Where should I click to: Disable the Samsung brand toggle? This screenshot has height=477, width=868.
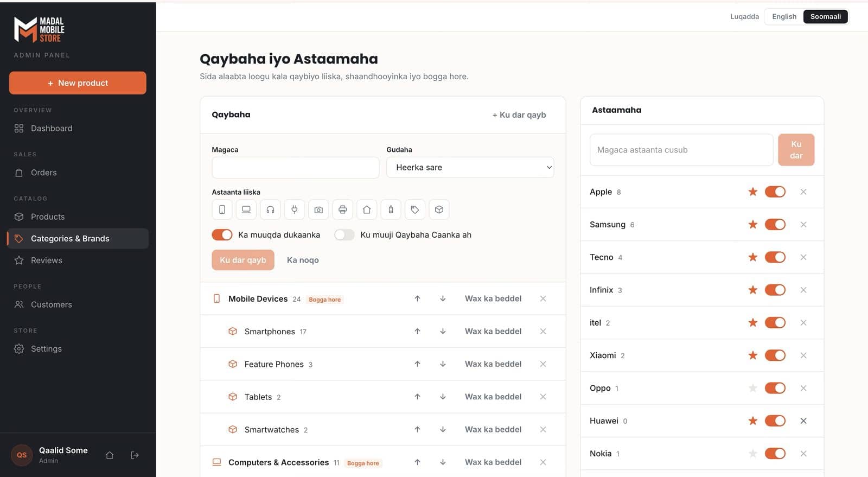click(775, 225)
